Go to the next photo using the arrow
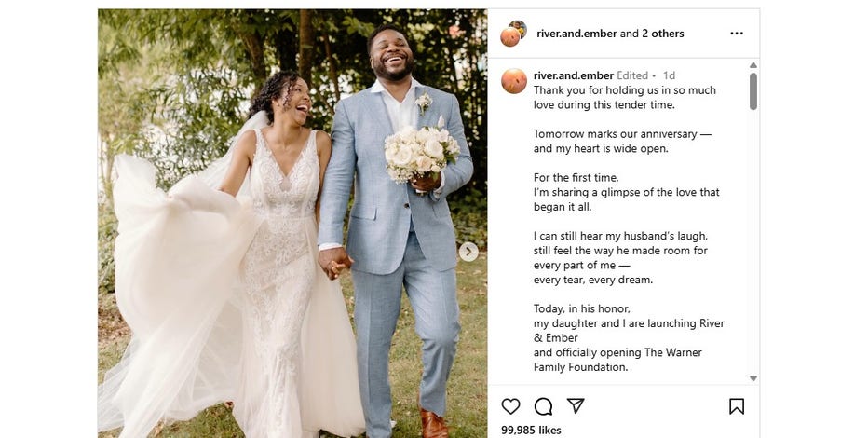Image resolution: width=868 pixels, height=438 pixels. click(x=468, y=252)
